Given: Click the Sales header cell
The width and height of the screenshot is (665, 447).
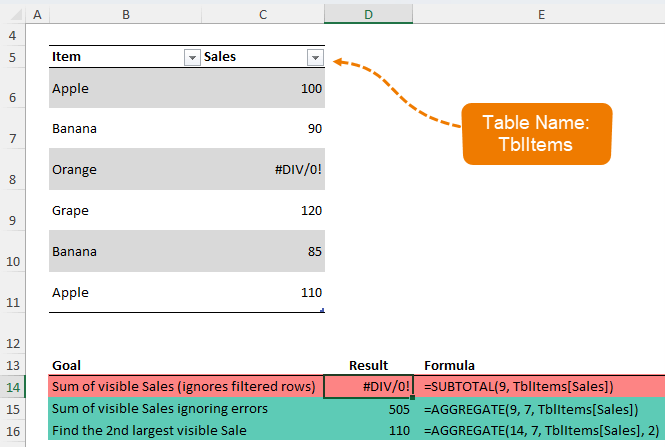Looking at the screenshot, I should pyautogui.click(x=263, y=57).
